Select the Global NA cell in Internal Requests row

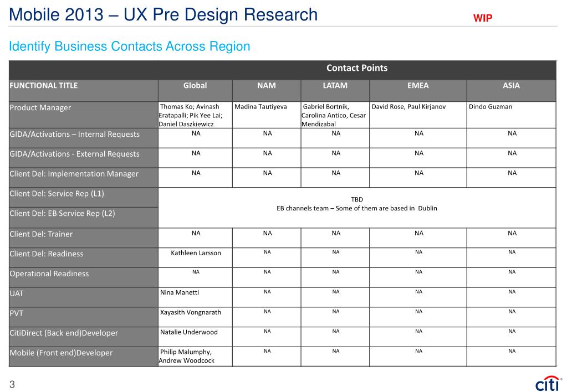tap(195, 138)
